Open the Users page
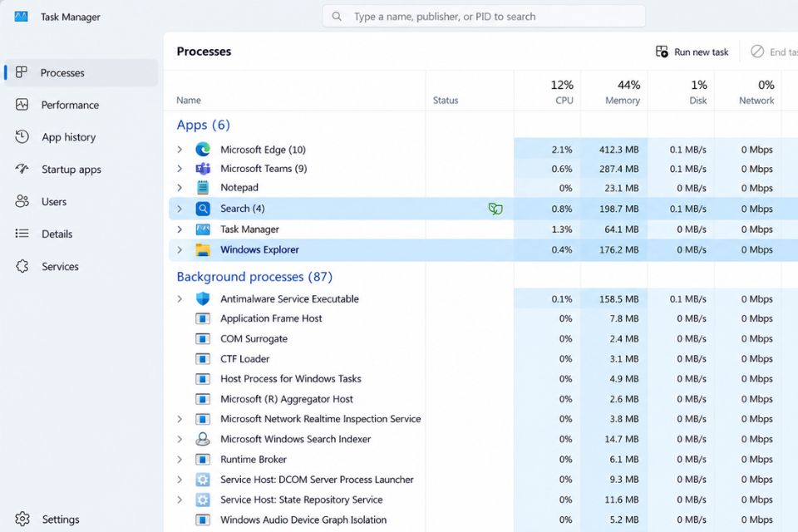The height and width of the screenshot is (532, 798). click(x=81, y=201)
